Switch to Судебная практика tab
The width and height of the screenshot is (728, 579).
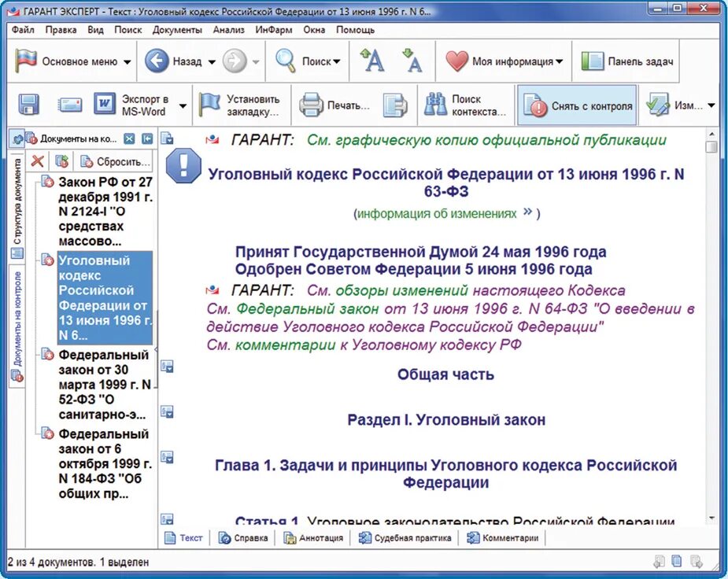click(x=405, y=538)
